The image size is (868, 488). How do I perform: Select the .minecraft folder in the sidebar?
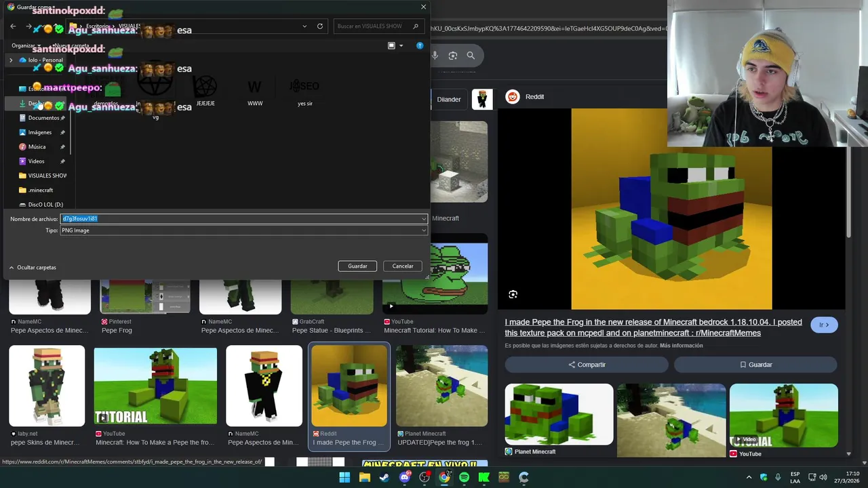pyautogui.click(x=36, y=190)
